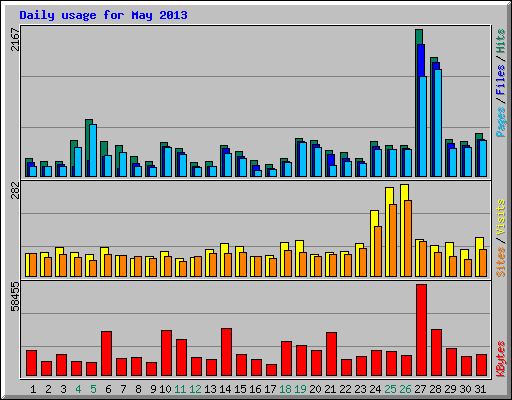
Task: Click day 14 on the date axis
Action: 225,389
